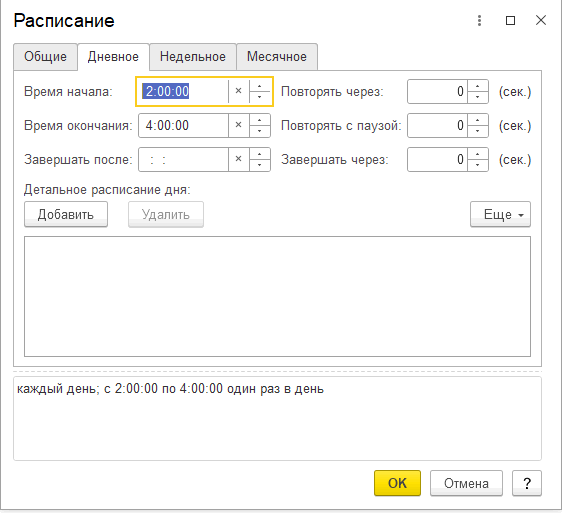Decrease Завершать после with down arrow
The height and width of the screenshot is (513, 562).
259,165
